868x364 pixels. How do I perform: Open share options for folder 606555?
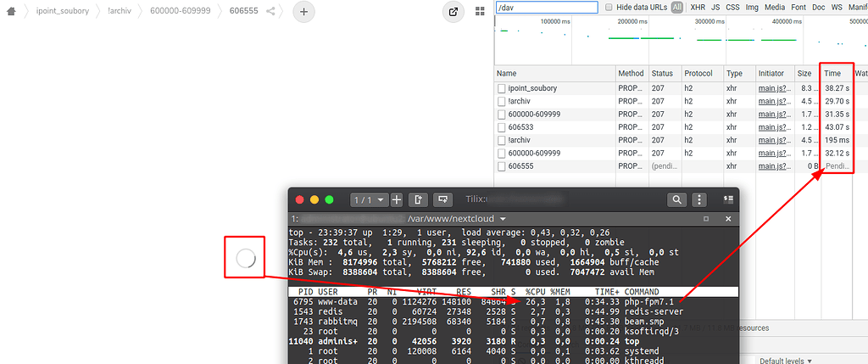[270, 11]
